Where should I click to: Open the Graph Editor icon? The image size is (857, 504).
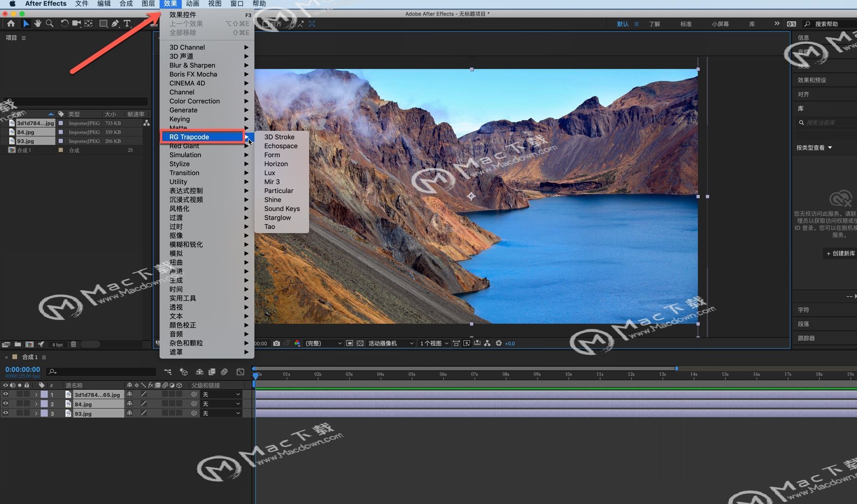pos(240,372)
